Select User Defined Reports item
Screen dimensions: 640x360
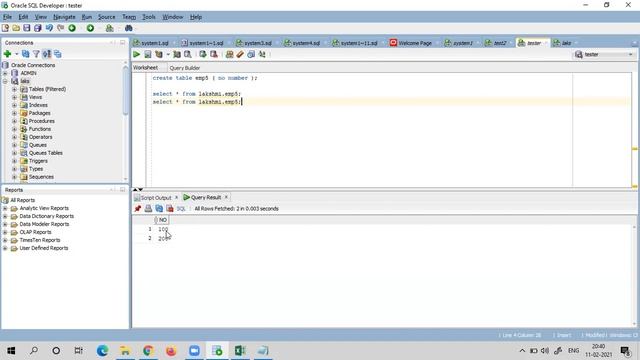pyautogui.click(x=44, y=248)
